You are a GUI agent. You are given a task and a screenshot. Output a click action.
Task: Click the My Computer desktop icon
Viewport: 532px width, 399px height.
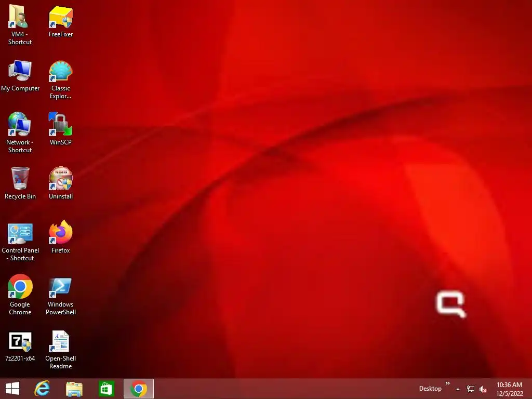tap(20, 71)
